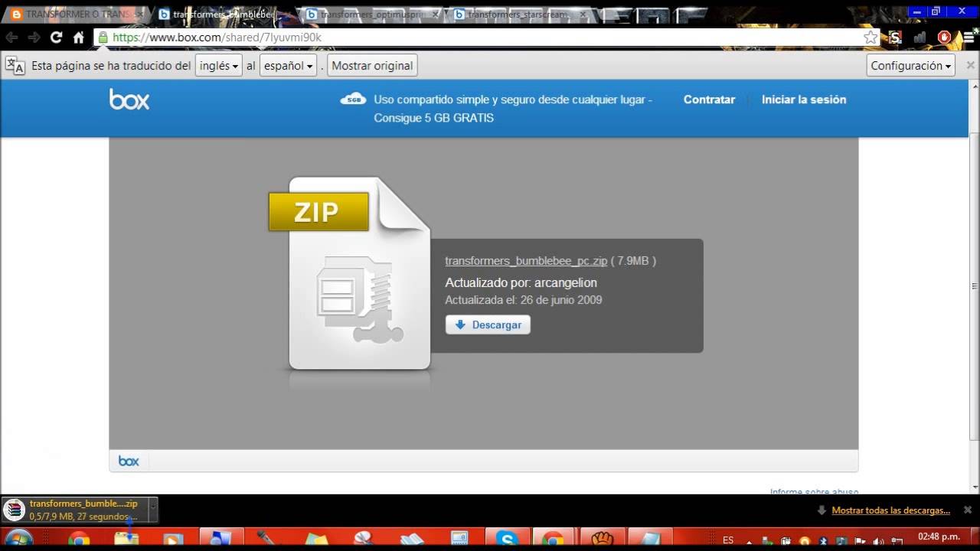The image size is (980, 551).
Task: Open the inglés source language dropdown
Action: [x=218, y=66]
